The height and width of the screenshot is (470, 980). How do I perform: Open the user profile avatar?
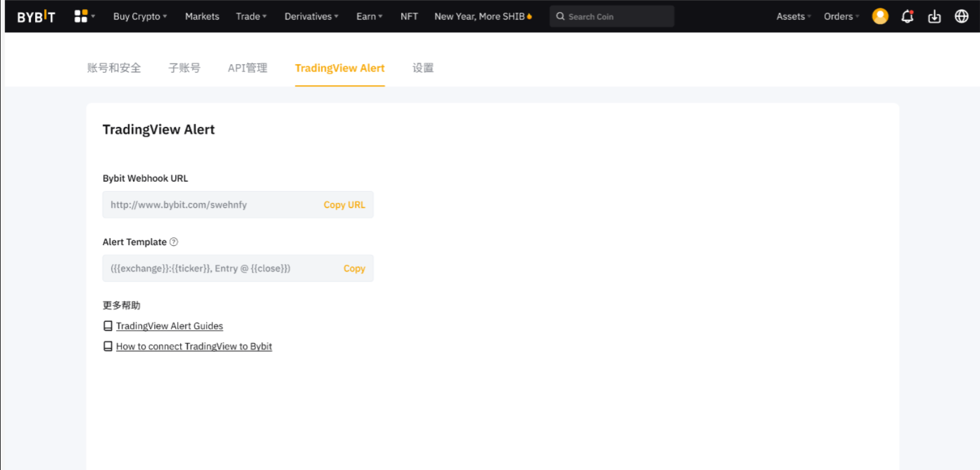pos(880,16)
